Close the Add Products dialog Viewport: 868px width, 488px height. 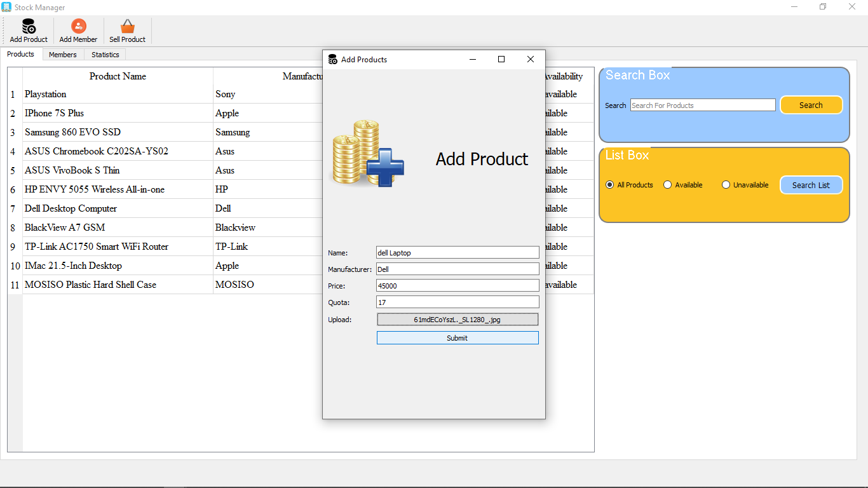pyautogui.click(x=531, y=59)
